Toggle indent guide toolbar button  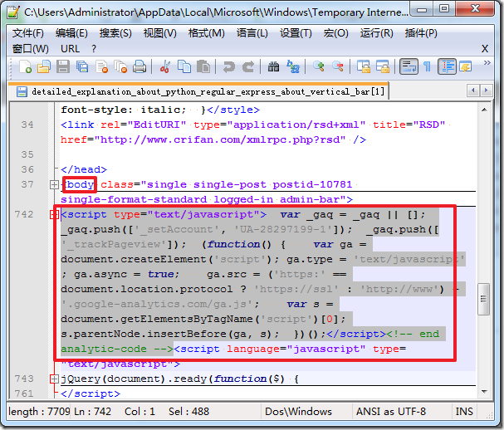[x=447, y=66]
